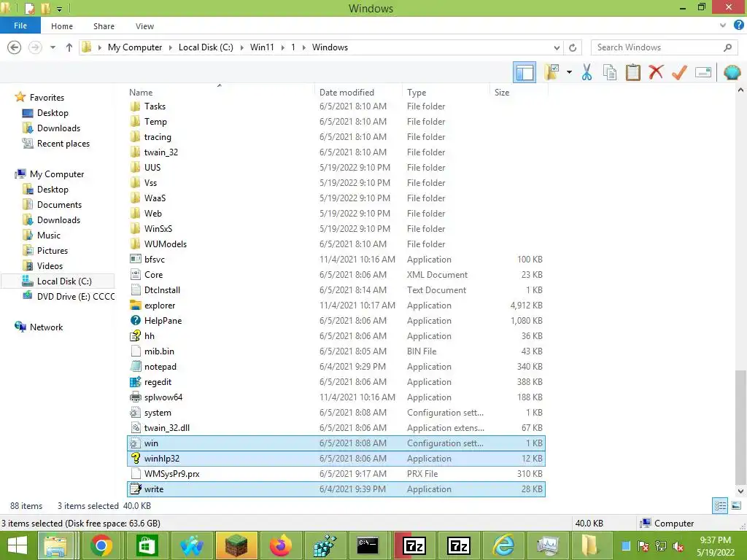Select the HelpPane application icon
747x560 pixels.
point(136,321)
